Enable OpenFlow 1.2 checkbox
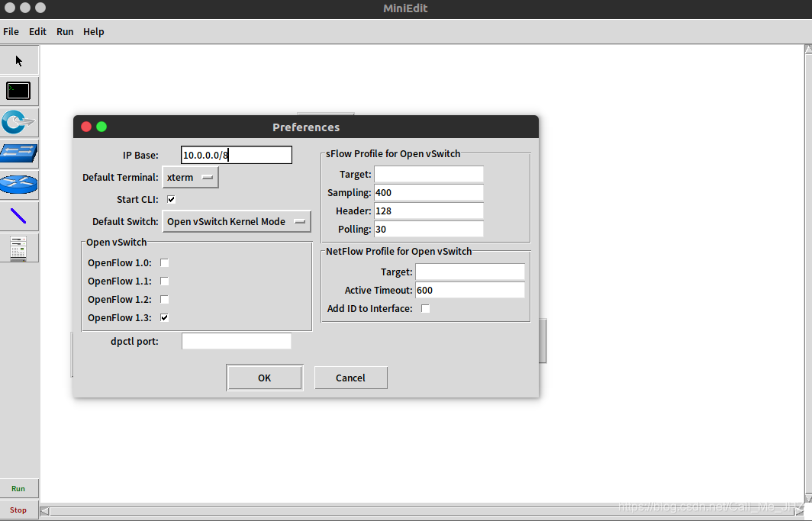The height and width of the screenshot is (521, 812). pos(164,299)
